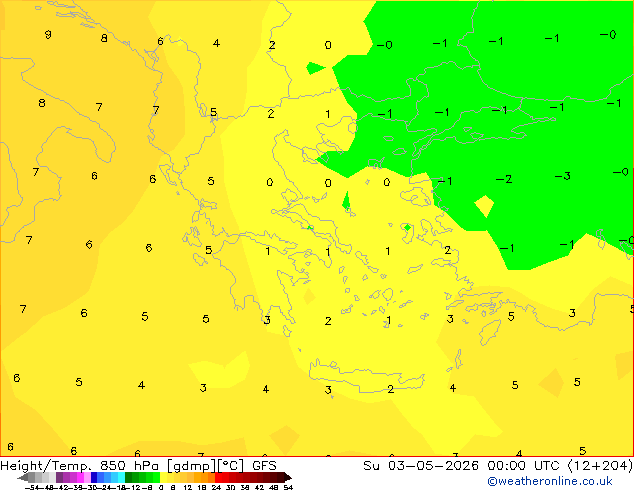Click the (12+204) forecast run label
634x490 pixels.
[600, 466]
